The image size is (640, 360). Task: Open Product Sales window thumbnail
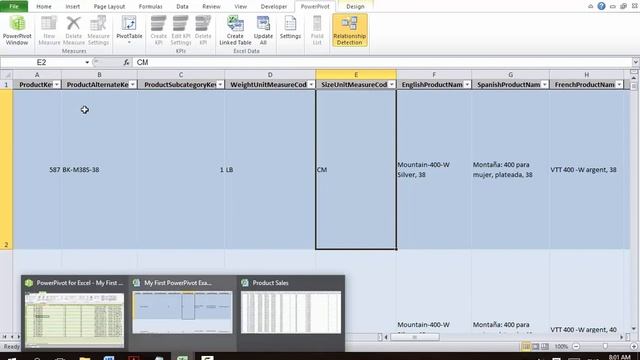(x=291, y=313)
